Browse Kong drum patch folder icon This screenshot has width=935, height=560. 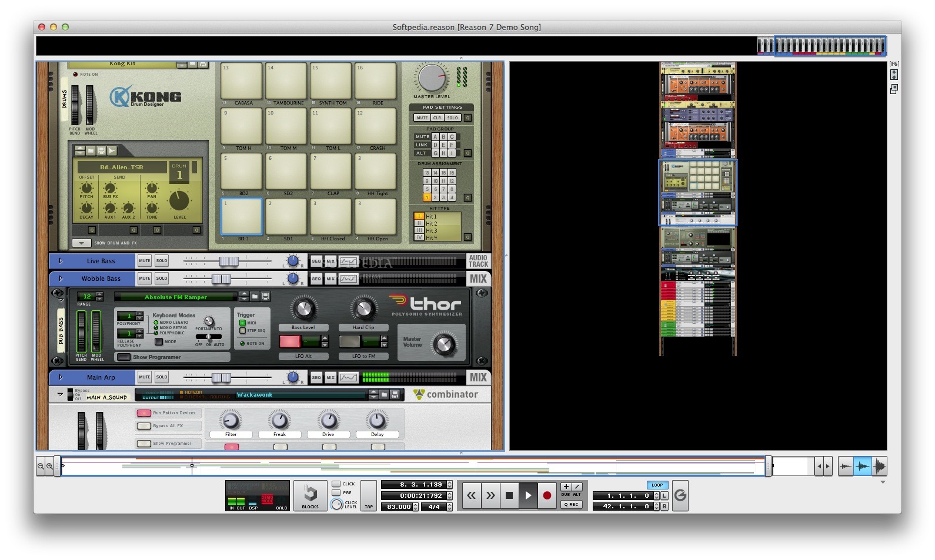pyautogui.click(x=91, y=150)
